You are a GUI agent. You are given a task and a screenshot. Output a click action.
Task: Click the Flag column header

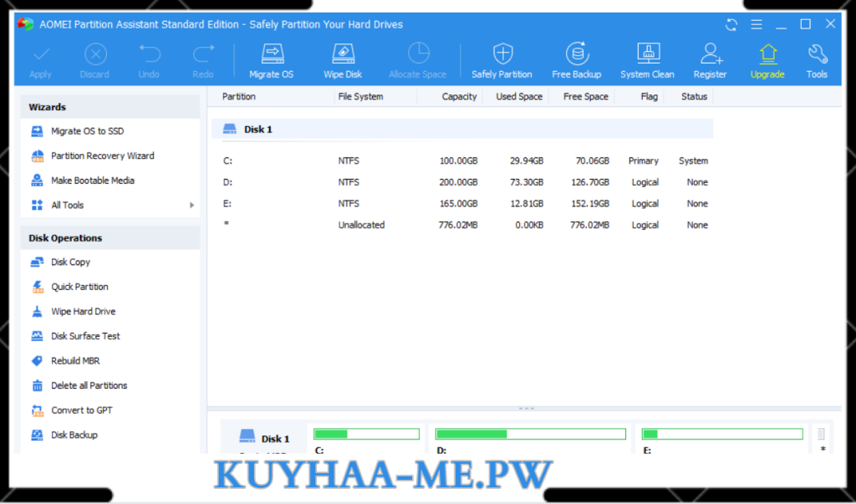(x=649, y=97)
